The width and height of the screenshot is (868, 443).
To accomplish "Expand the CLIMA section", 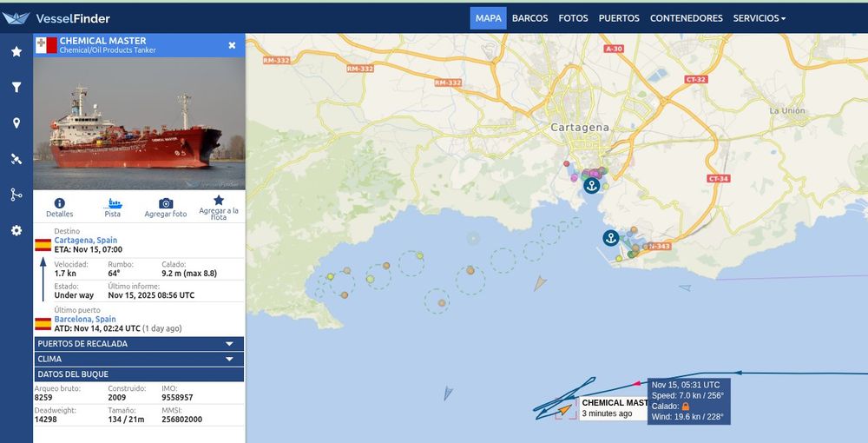I will (x=139, y=359).
